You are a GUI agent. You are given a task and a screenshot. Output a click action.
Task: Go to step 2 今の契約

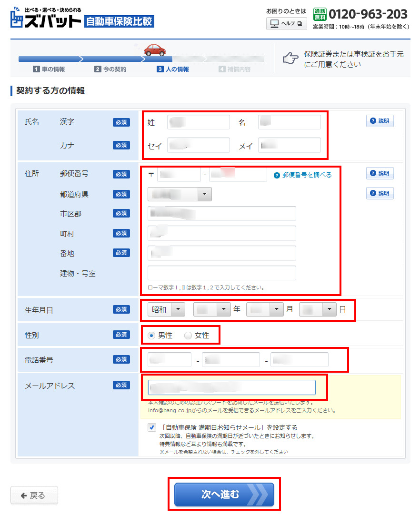tap(110, 69)
